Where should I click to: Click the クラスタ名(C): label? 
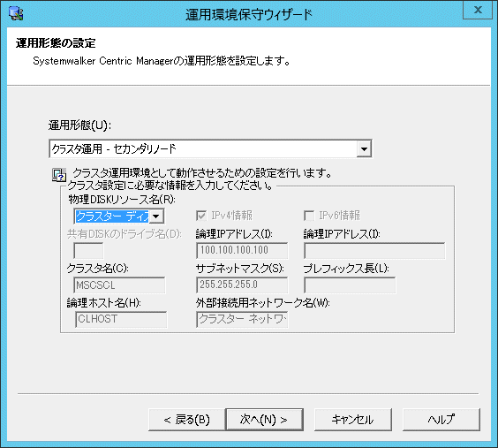point(97,269)
